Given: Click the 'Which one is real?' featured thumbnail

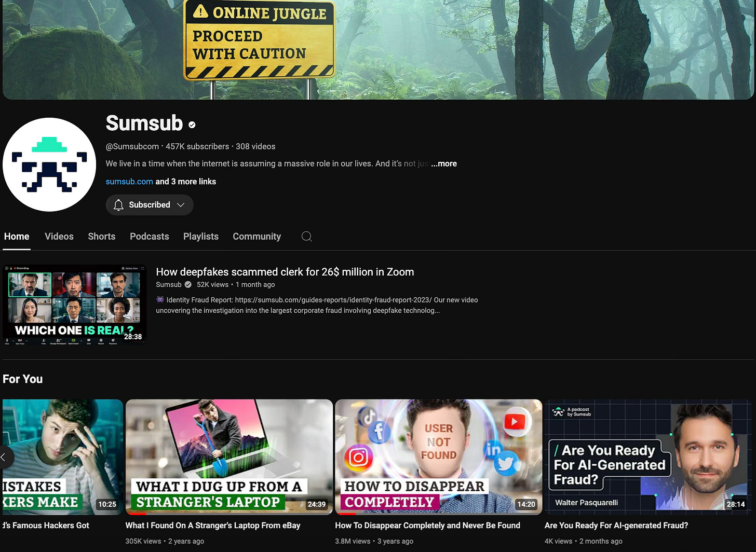Looking at the screenshot, I should pyautogui.click(x=75, y=305).
